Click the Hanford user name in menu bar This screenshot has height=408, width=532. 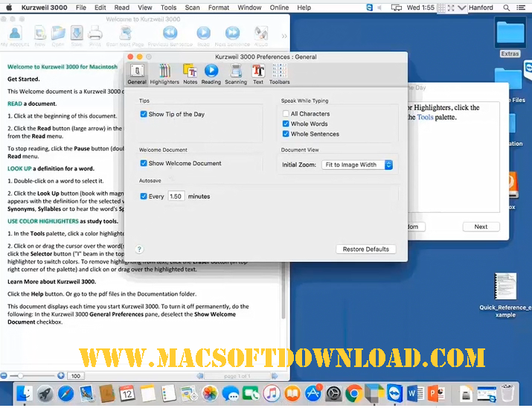tap(481, 7)
